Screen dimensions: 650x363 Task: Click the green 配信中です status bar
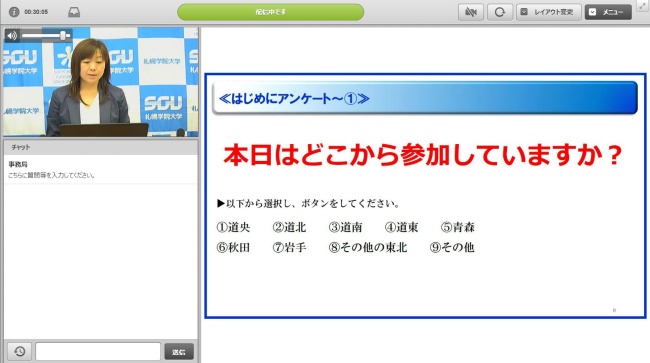270,12
